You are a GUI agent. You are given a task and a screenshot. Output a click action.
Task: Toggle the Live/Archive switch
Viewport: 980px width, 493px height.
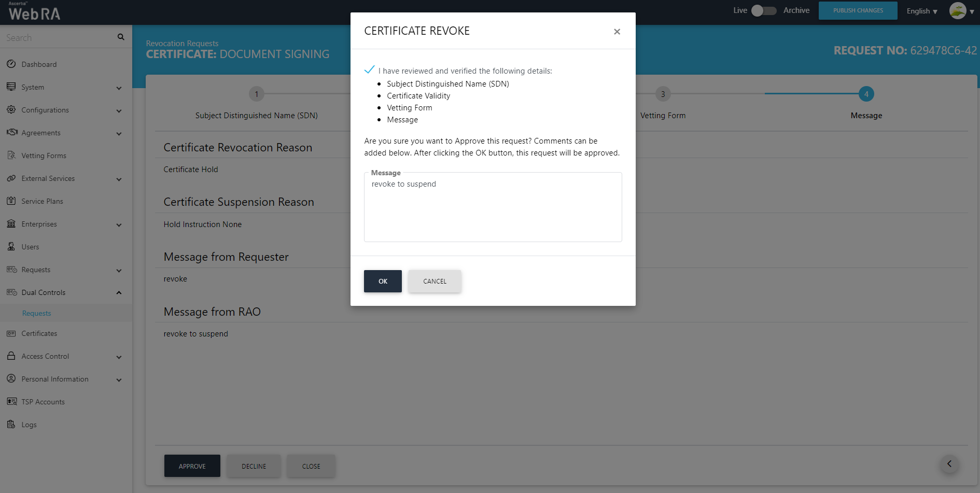[764, 10]
